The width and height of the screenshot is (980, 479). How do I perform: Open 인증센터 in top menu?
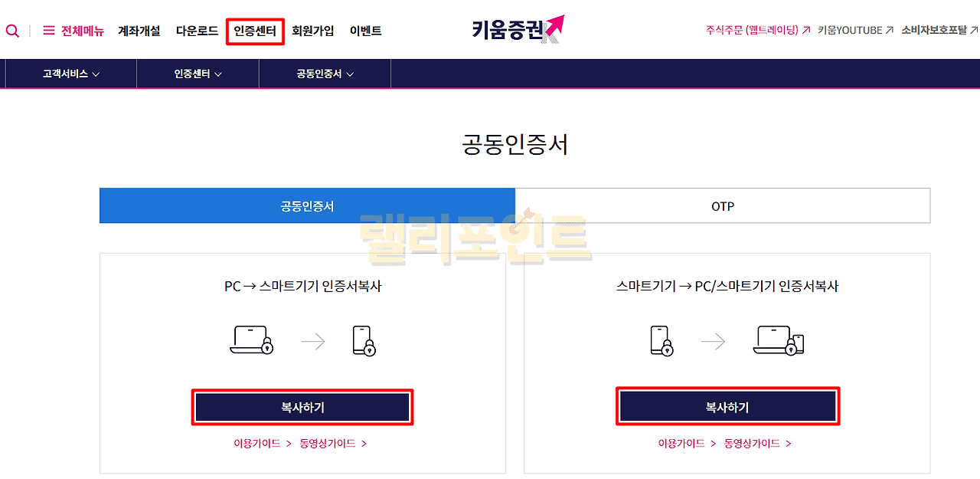(x=255, y=31)
